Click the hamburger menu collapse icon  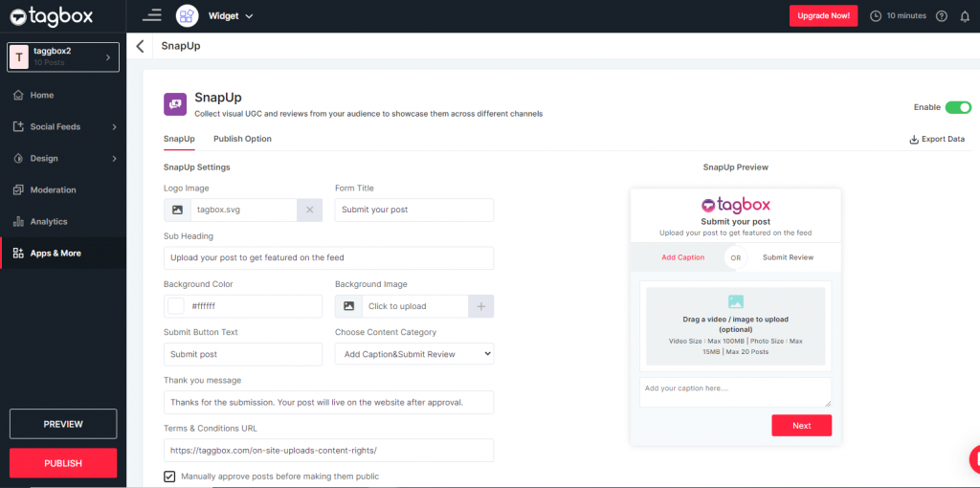tap(151, 15)
